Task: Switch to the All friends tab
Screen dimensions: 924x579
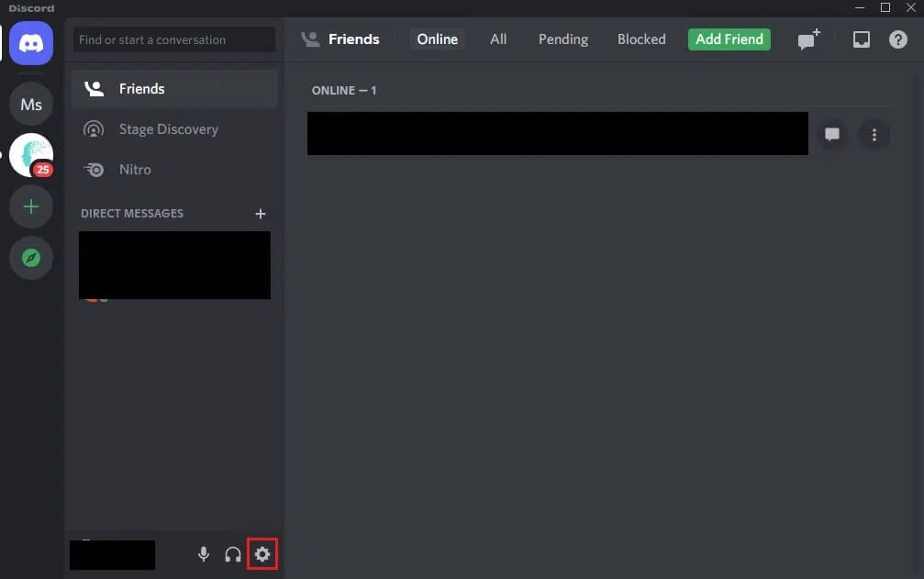Action: click(498, 39)
